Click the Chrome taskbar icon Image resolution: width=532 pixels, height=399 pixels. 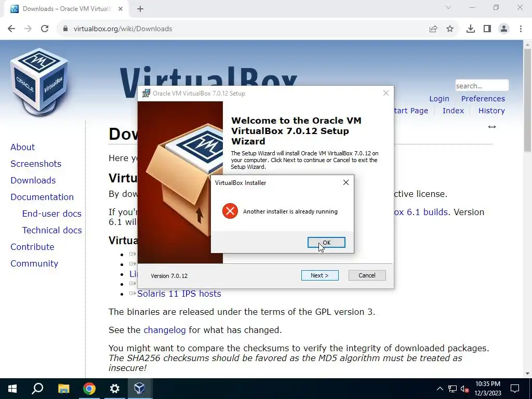tap(89, 389)
